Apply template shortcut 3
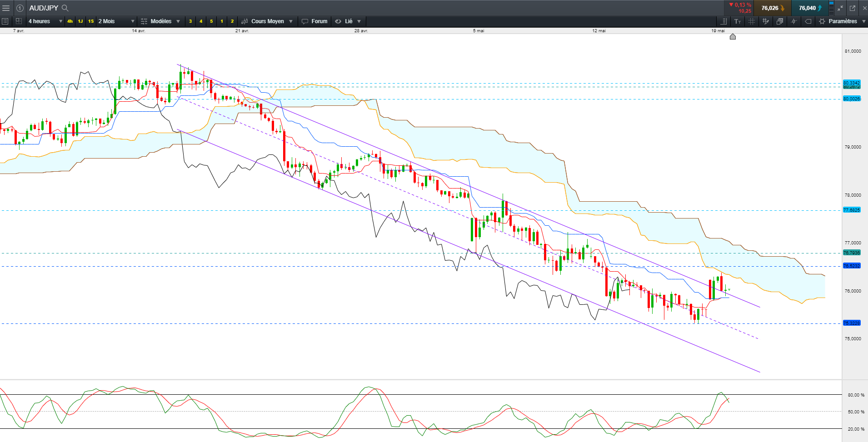The width and height of the screenshot is (868, 442). coord(190,21)
